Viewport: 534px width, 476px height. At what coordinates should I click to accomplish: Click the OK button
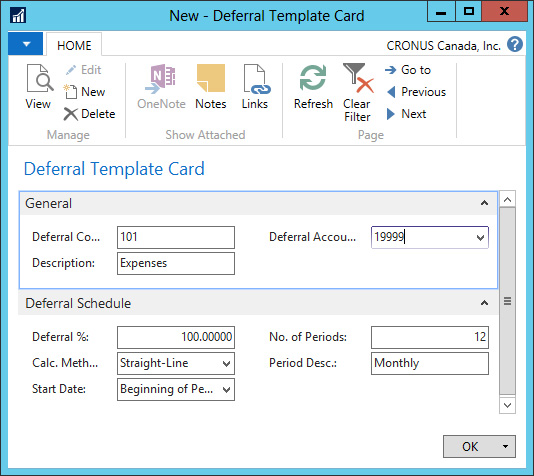[x=470, y=446]
